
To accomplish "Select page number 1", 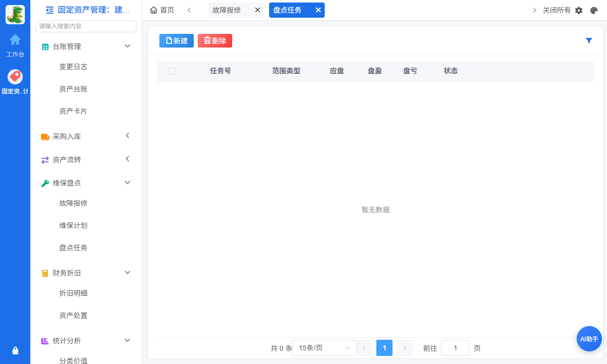I will click(x=384, y=348).
